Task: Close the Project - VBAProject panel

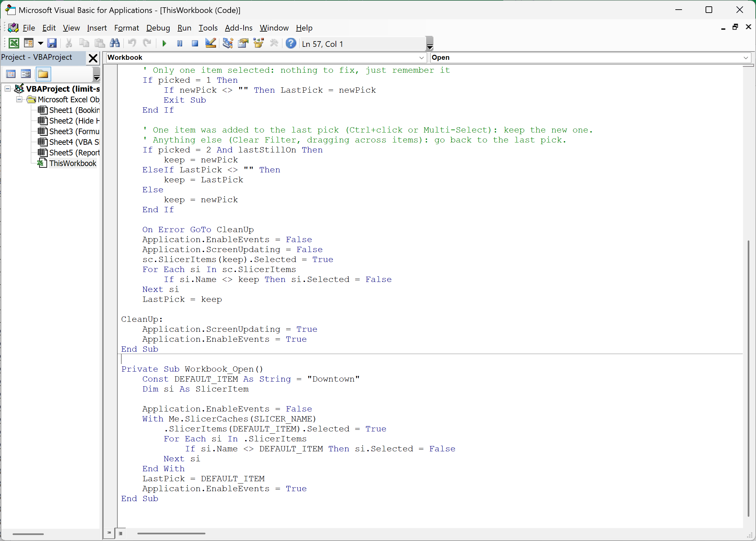Action: [93, 58]
